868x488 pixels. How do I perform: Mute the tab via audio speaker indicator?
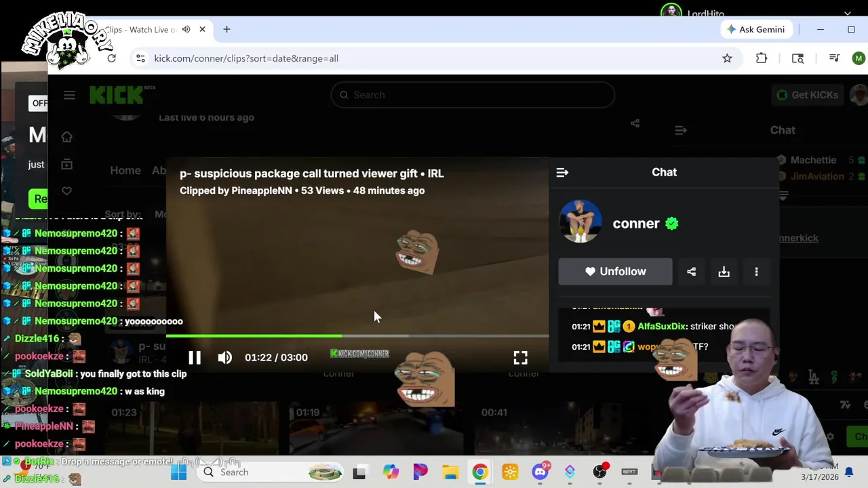coord(186,29)
